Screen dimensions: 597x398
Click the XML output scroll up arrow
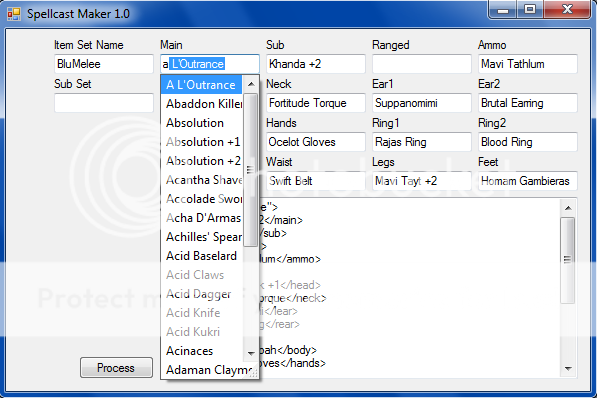(568, 208)
